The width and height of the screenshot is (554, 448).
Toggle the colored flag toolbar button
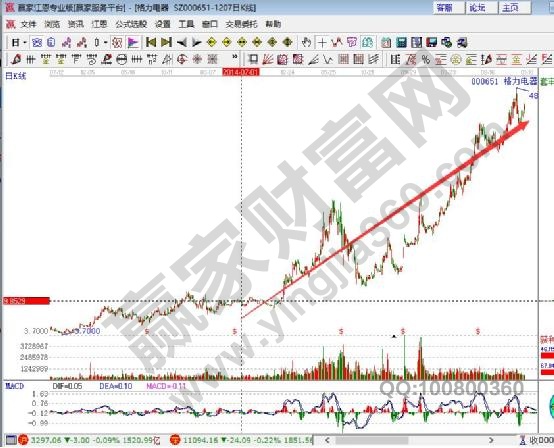click(x=133, y=43)
